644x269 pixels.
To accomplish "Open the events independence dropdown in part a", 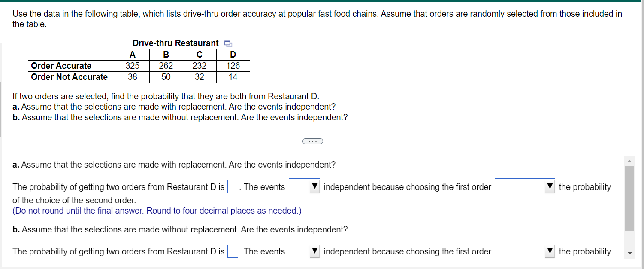I will [304, 186].
